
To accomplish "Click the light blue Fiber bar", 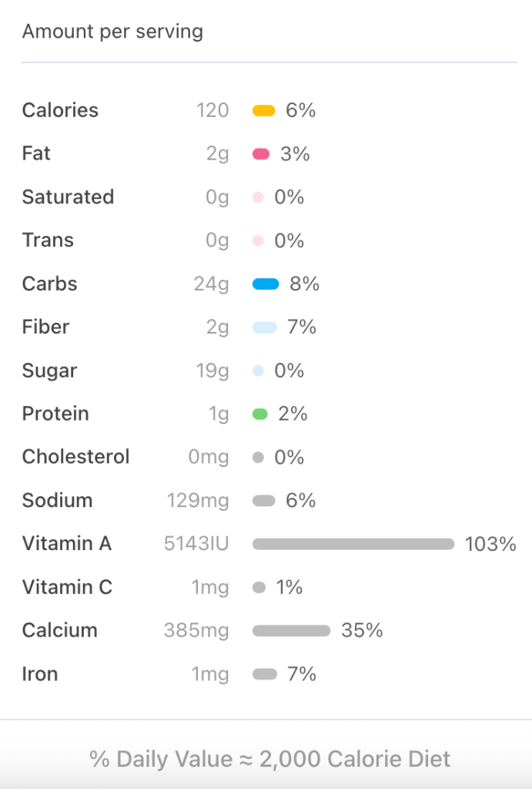I will (x=264, y=327).
